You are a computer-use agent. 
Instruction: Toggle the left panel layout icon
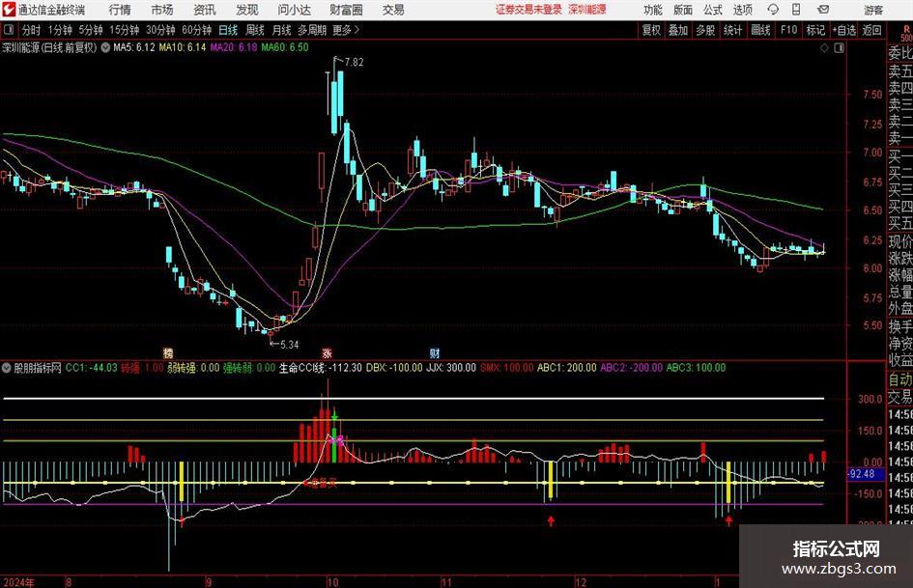pyautogui.click(x=9, y=30)
